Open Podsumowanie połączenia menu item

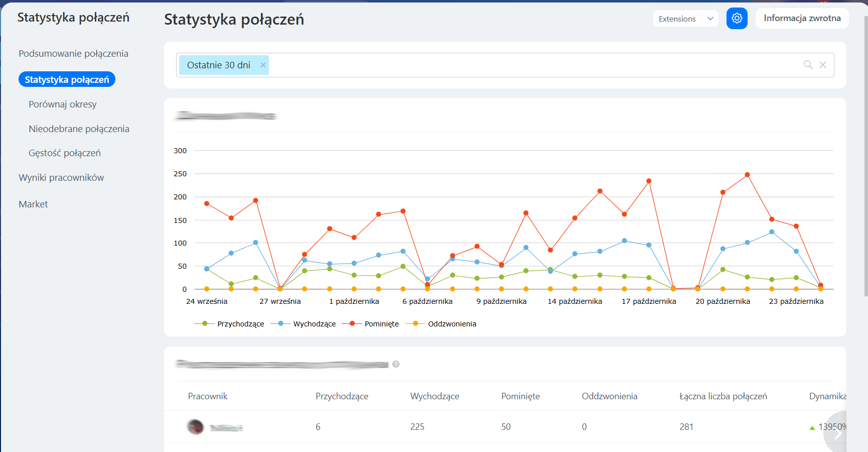(x=73, y=54)
